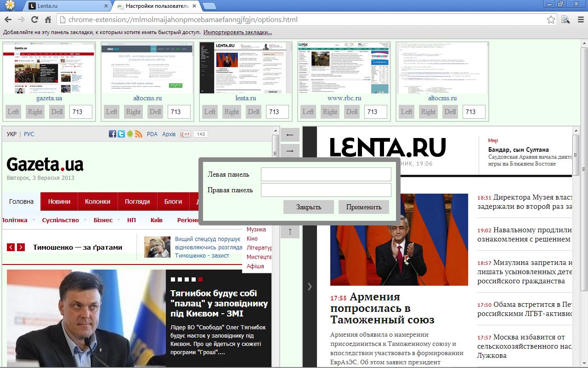Click Right button under lenta.ru

pyautogui.click(x=232, y=112)
